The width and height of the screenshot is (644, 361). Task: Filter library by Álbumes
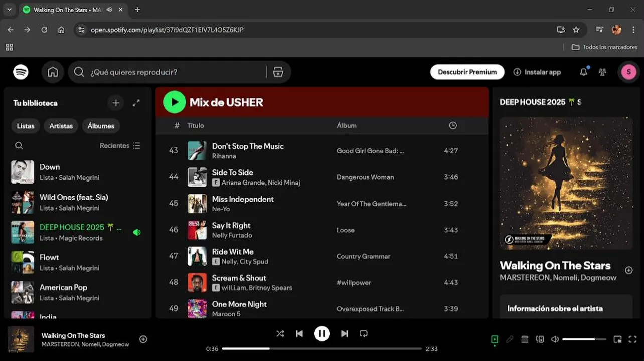pos(101,126)
